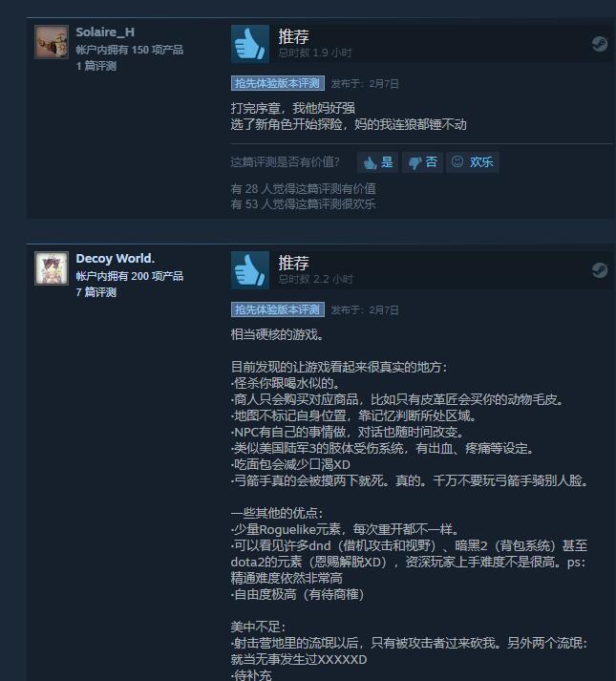
Task: Click the thumbs-up icon on Solaire_H's review
Action: (x=250, y=44)
